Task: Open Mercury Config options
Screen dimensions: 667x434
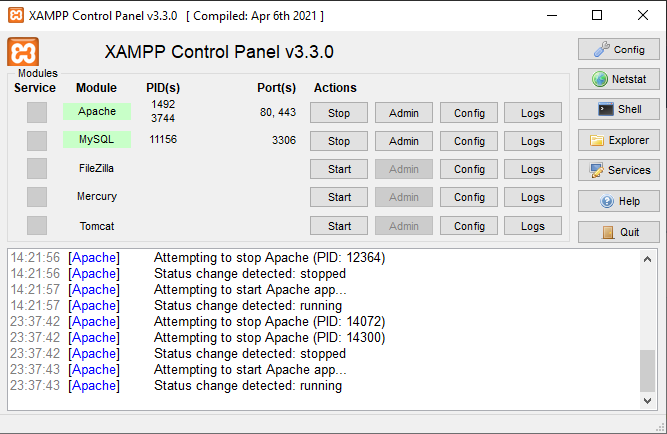Action: [x=469, y=197]
